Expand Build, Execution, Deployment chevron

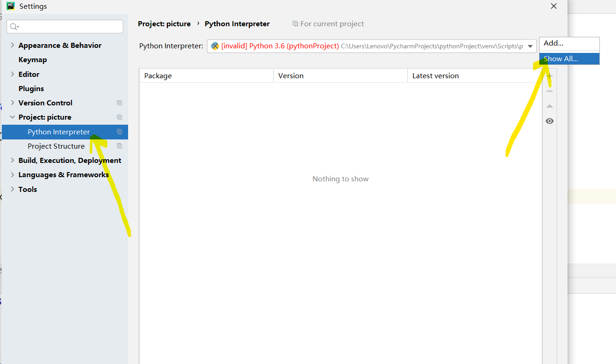point(12,160)
